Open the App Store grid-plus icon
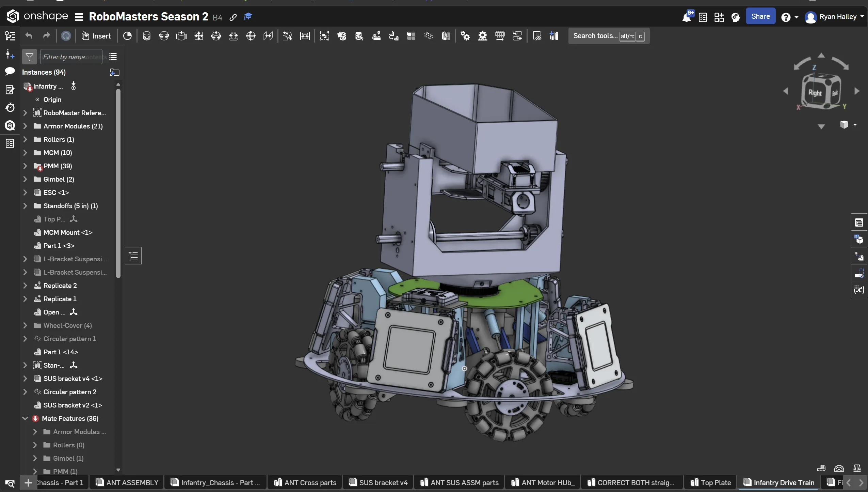The height and width of the screenshot is (492, 868). (719, 17)
